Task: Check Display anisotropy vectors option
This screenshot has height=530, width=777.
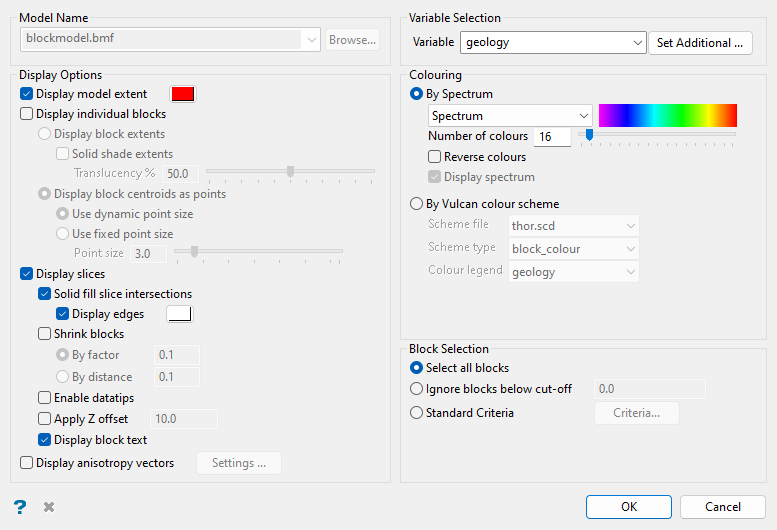Action: pyautogui.click(x=27, y=463)
